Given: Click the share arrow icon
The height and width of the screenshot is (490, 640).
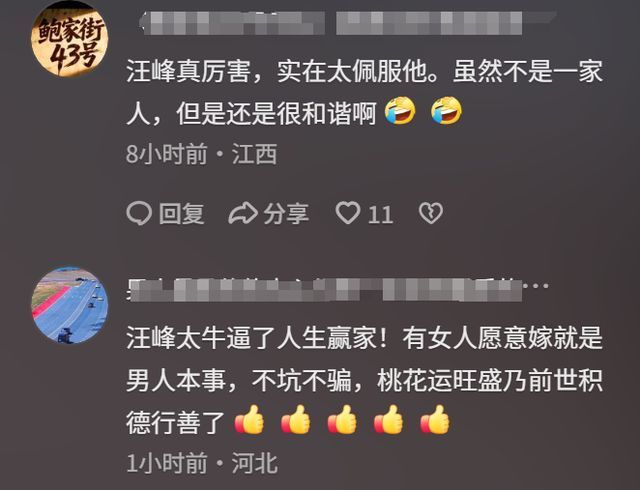Looking at the screenshot, I should coord(243,214).
